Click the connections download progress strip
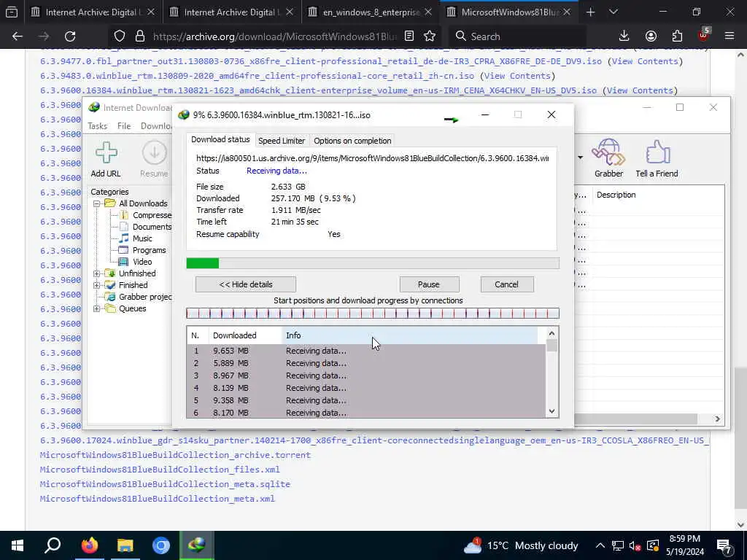Screen dimensions: 747x560 [373, 314]
